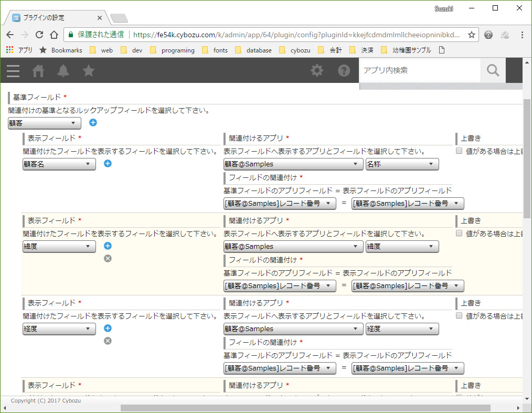Click the gear extension icon
Image resolution: width=532 pixels, height=413 pixels.
coord(488,35)
